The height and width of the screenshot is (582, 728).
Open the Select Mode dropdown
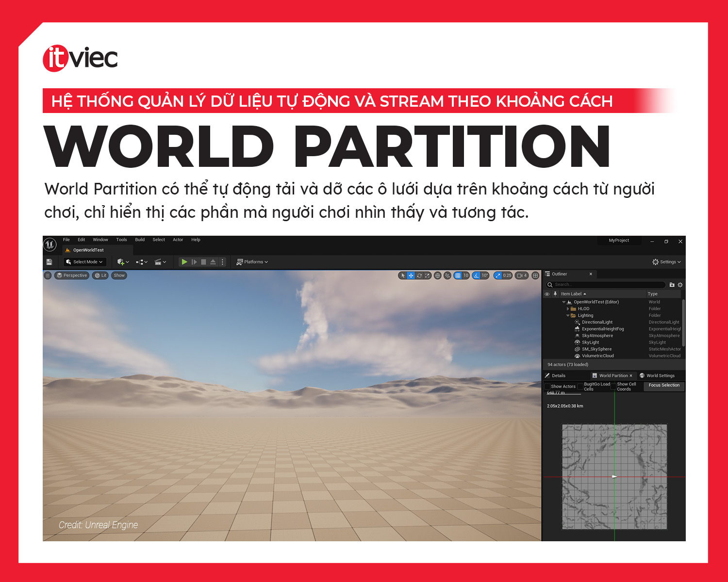[x=85, y=262]
